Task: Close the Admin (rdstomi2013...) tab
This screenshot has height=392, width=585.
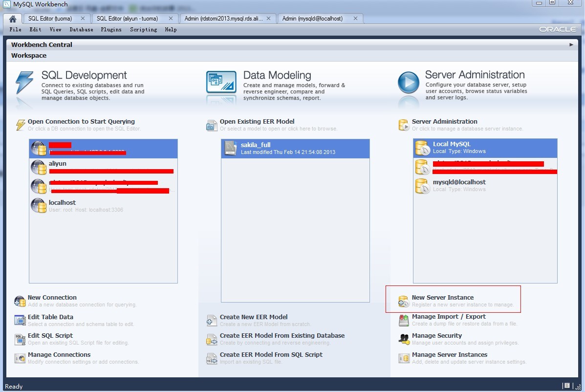Action: (269, 18)
